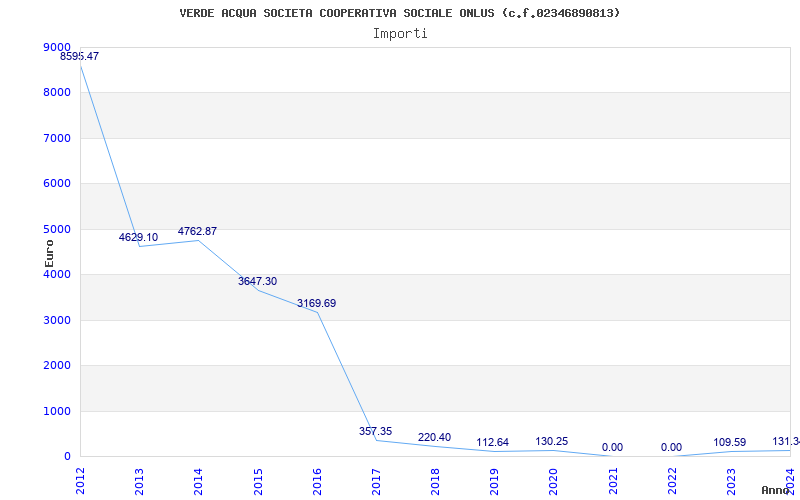Click y-axis value 2000
This screenshot has height=500, width=800.
tap(57, 366)
